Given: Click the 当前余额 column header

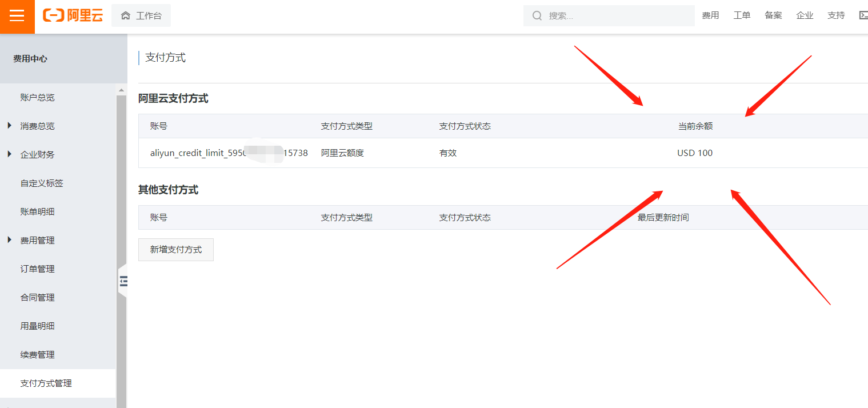Looking at the screenshot, I should click(695, 126).
